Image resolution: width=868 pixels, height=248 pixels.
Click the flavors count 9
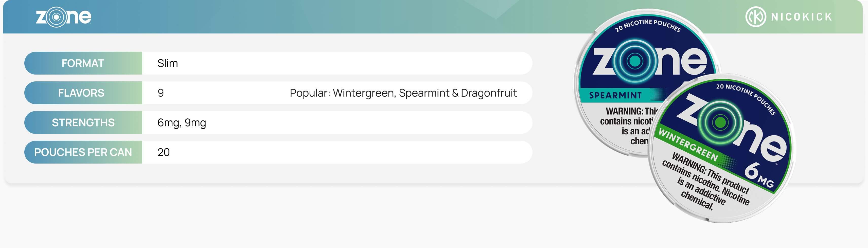point(161,93)
